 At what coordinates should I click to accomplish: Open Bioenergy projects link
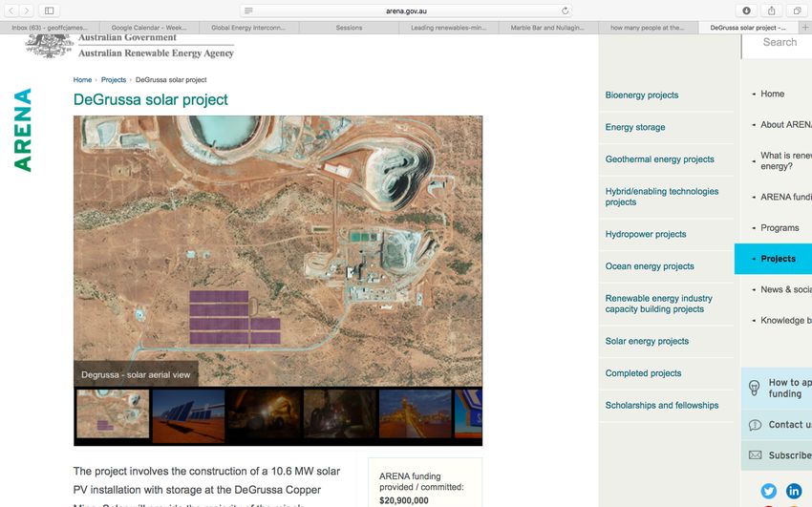642,95
